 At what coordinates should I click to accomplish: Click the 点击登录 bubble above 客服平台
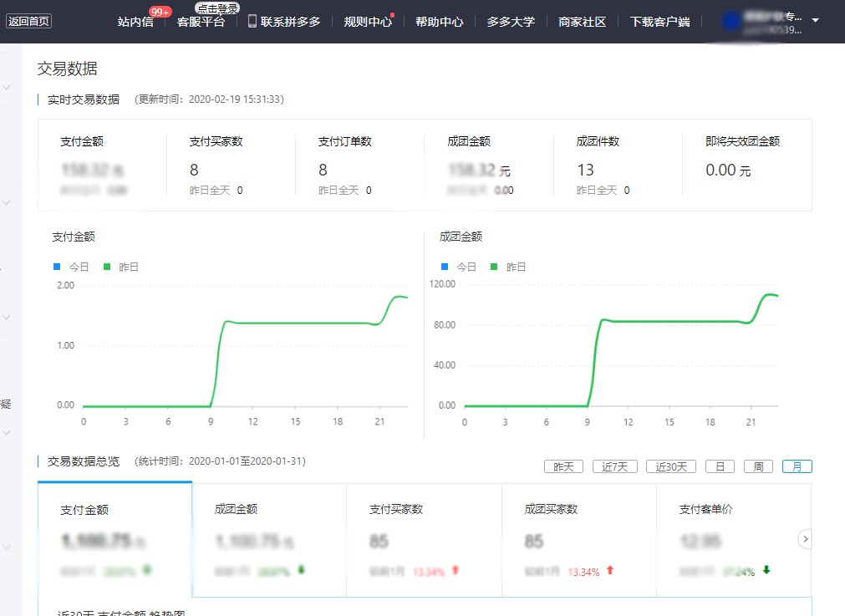tap(217, 8)
